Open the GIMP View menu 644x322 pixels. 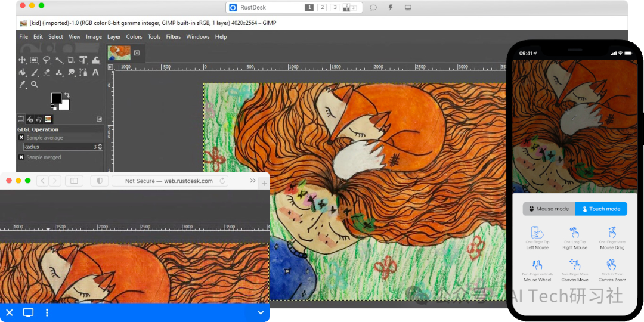click(75, 36)
